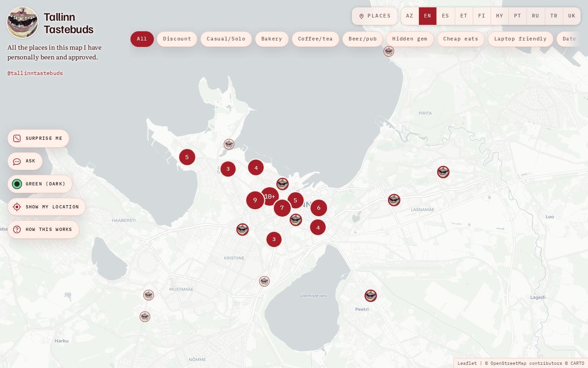Select the marker west of Ülemiste järv lake
Viewport: 588px width, 368px height.
pos(264,281)
